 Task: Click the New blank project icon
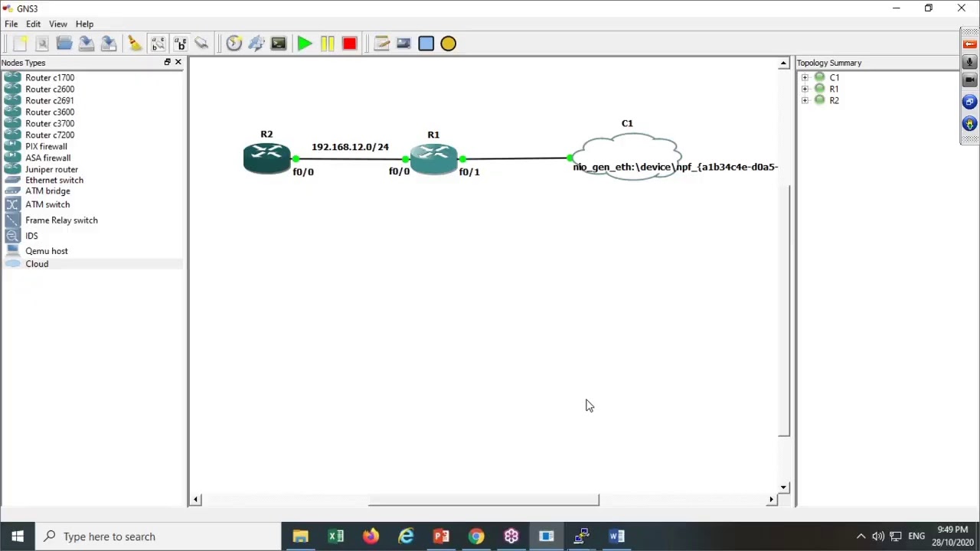tap(20, 44)
